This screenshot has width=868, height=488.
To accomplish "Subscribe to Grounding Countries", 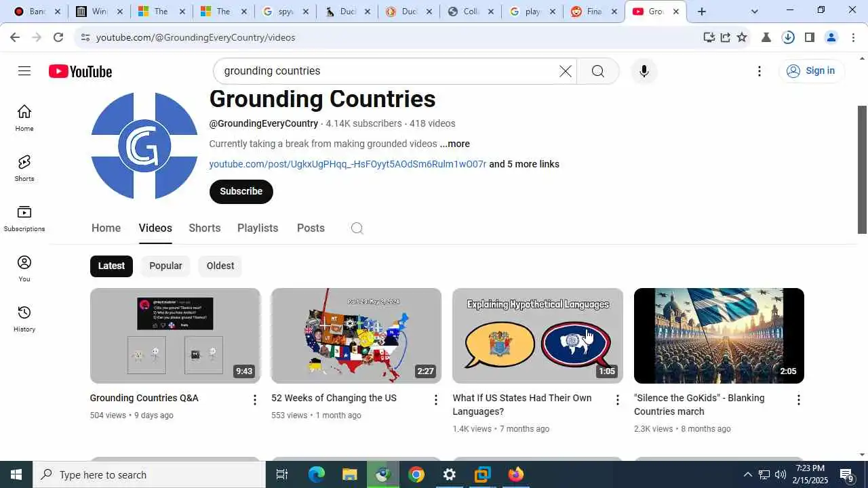I will 241,191.
